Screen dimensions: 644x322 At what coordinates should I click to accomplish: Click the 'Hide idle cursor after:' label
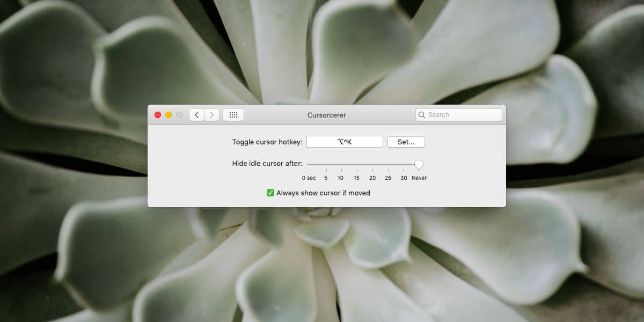point(266,163)
